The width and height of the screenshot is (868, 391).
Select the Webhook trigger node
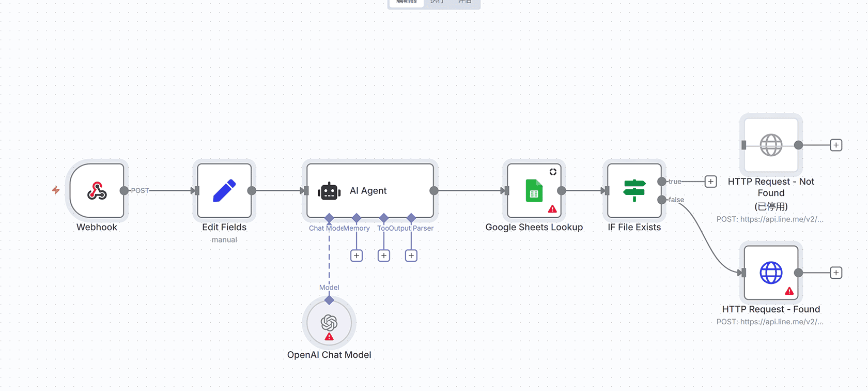pyautogui.click(x=97, y=191)
